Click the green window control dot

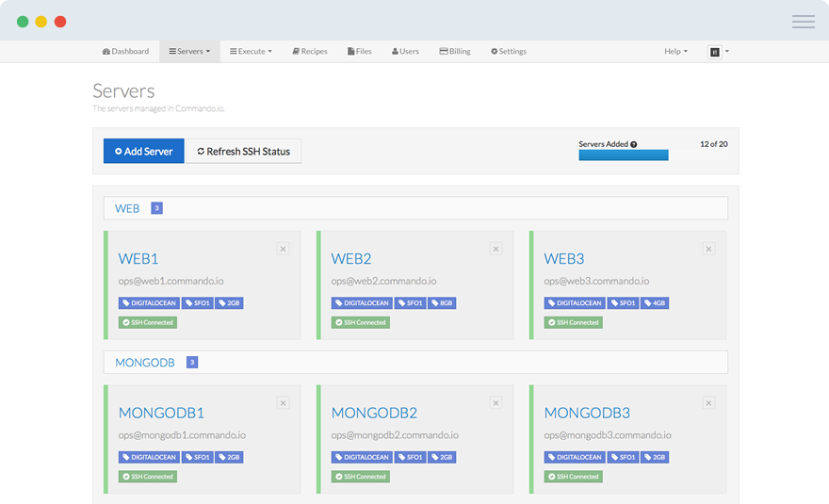23,22
